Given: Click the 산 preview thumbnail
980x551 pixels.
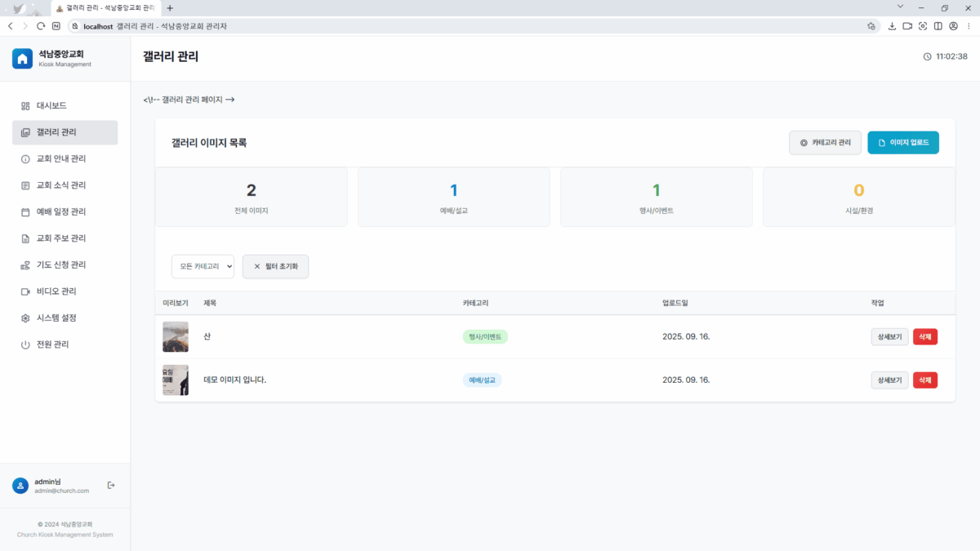Looking at the screenshot, I should (x=176, y=337).
